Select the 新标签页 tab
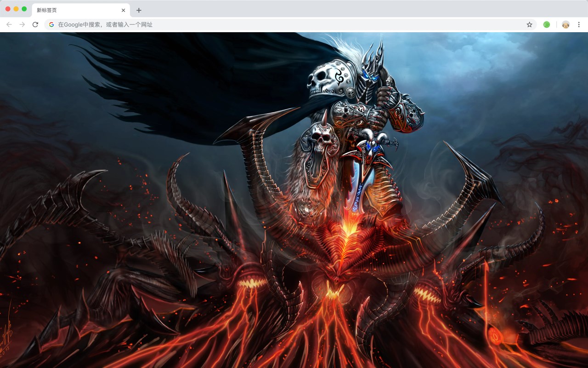Image resolution: width=588 pixels, height=368 pixels. coord(81,10)
